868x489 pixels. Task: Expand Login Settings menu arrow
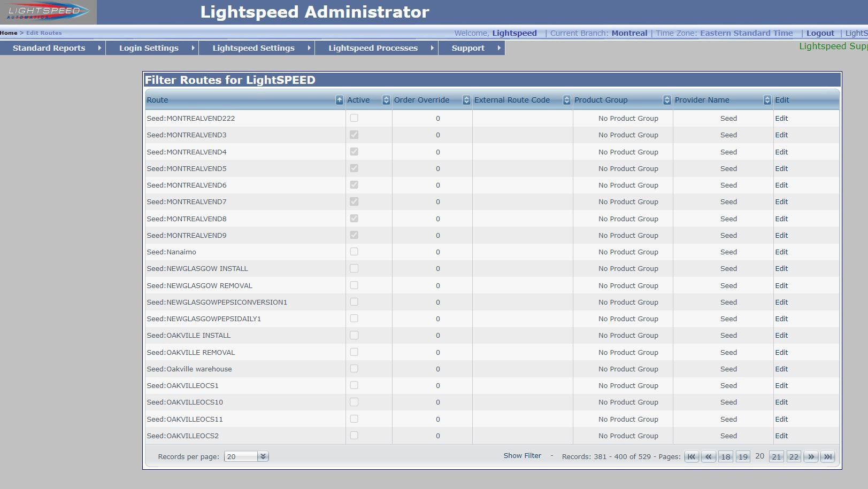(193, 48)
